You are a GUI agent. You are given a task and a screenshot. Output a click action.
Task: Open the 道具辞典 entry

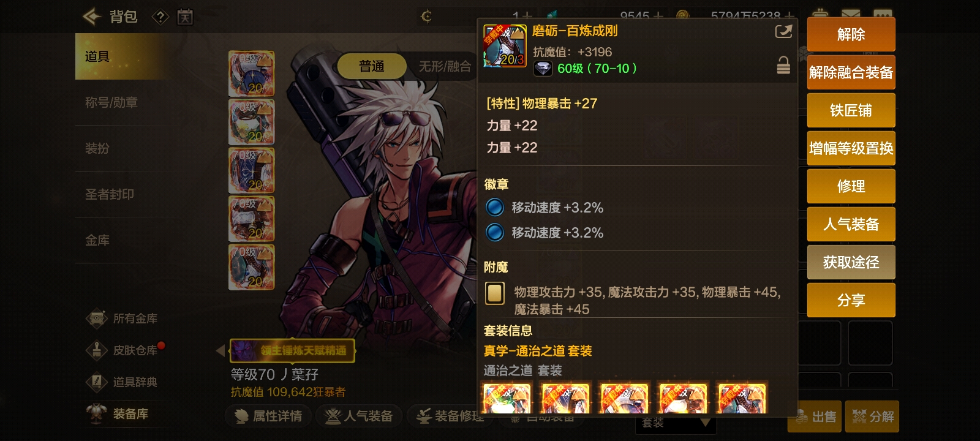(x=123, y=382)
